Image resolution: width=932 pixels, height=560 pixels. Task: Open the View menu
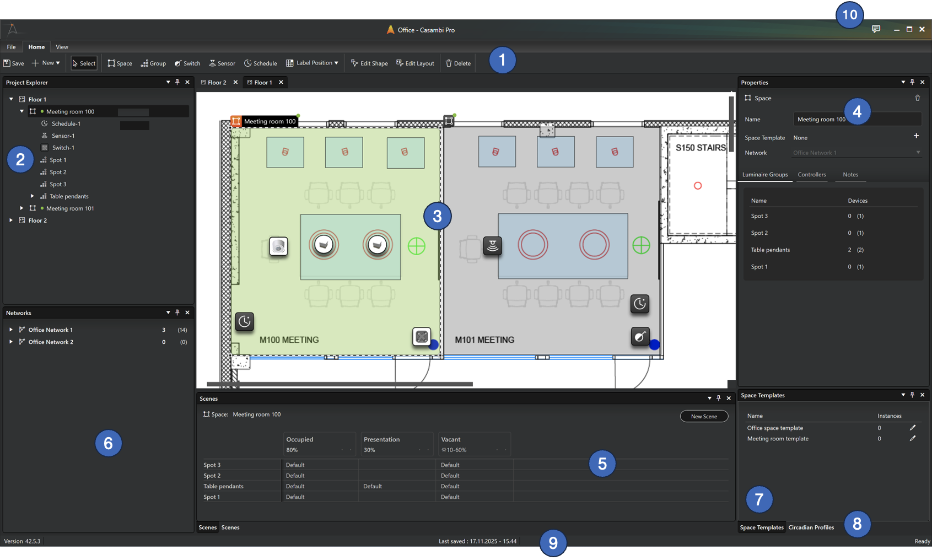pyautogui.click(x=62, y=47)
